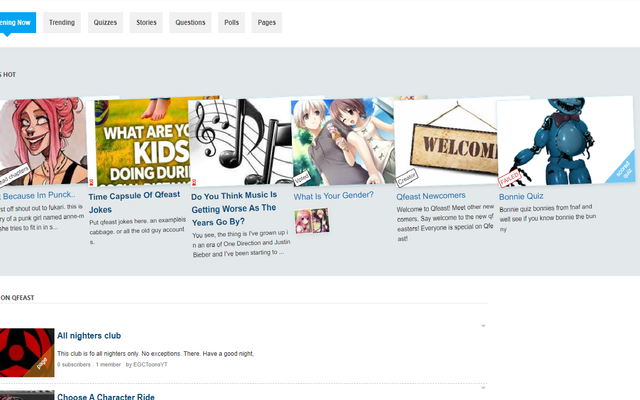
Task: Open the Time Capsule Of Qfeast Jokes thumbnail
Action: pos(142,142)
